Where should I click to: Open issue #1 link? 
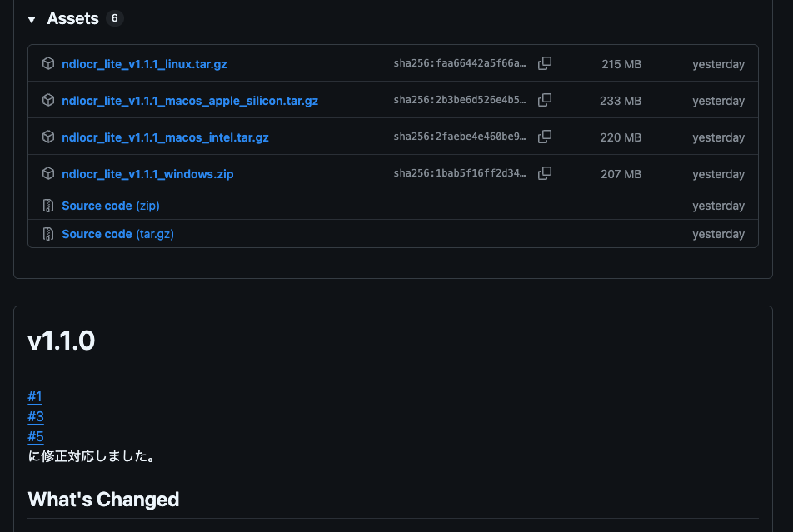pos(35,396)
